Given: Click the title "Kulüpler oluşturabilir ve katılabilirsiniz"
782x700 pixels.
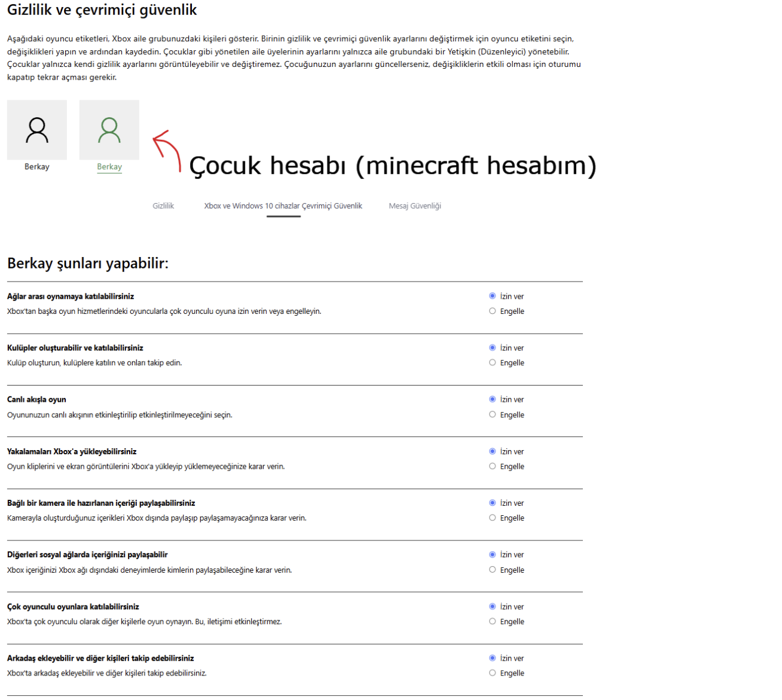Looking at the screenshot, I should point(75,348).
